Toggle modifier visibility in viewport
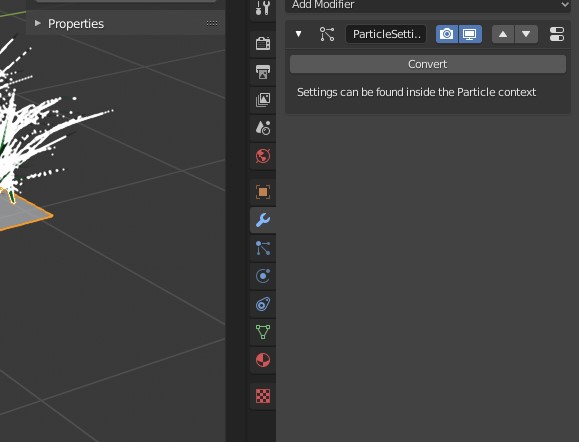 (x=470, y=34)
